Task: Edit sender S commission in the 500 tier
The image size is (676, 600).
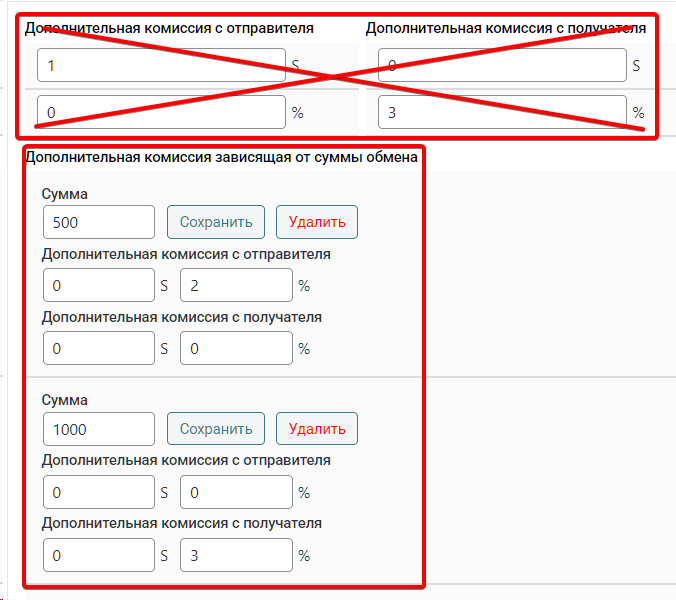Action: click(x=99, y=286)
